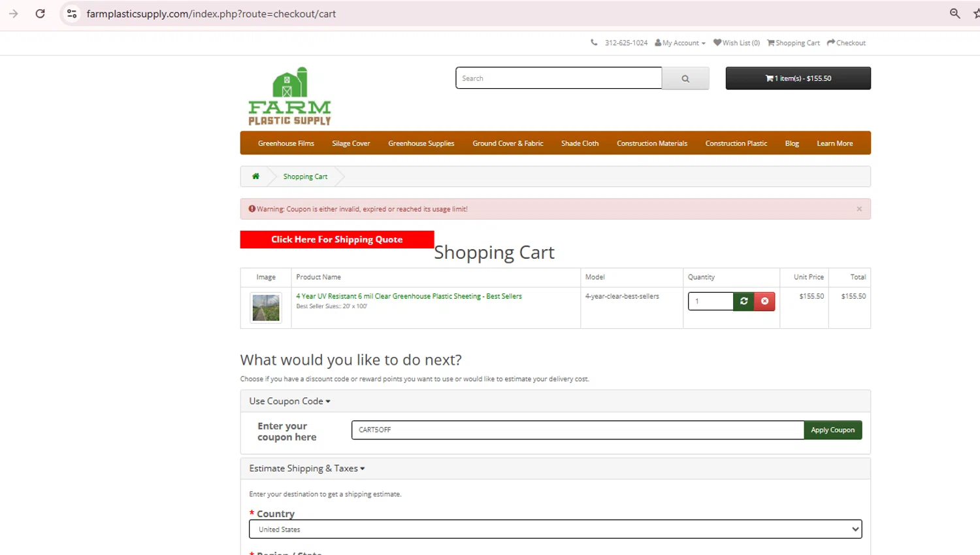
Task: Open Construction Plastic menu
Action: pyautogui.click(x=736, y=143)
